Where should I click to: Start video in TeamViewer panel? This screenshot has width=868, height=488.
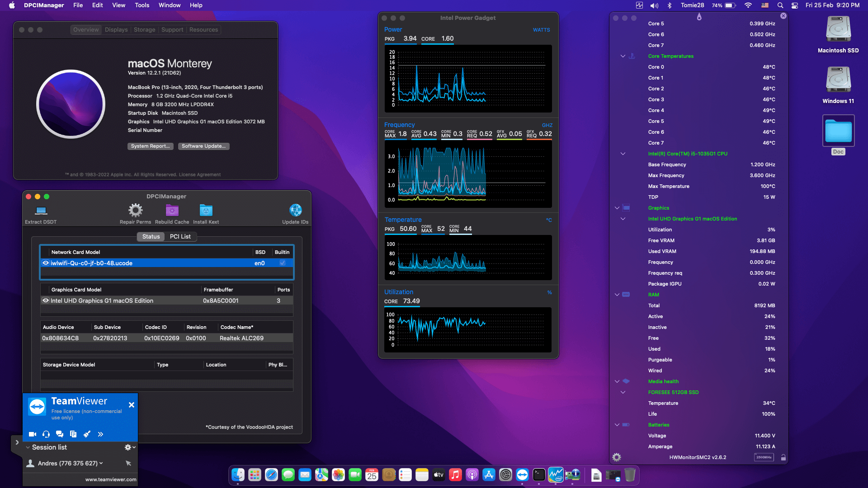[x=33, y=434]
